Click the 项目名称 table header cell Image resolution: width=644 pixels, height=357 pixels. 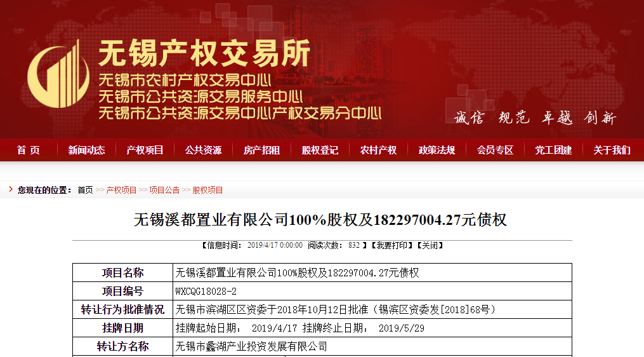coord(123,273)
